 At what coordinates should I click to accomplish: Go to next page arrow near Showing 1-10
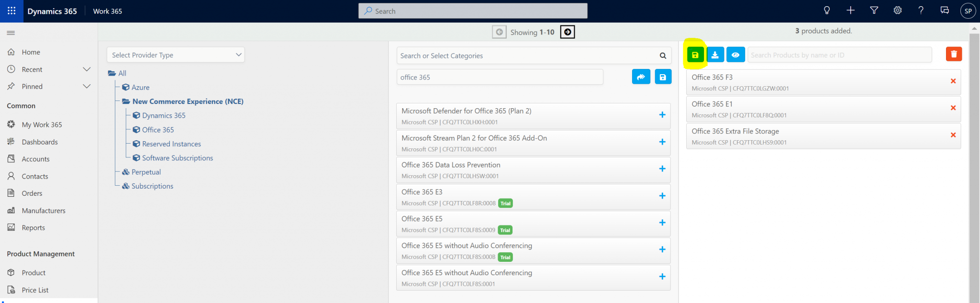tap(568, 32)
